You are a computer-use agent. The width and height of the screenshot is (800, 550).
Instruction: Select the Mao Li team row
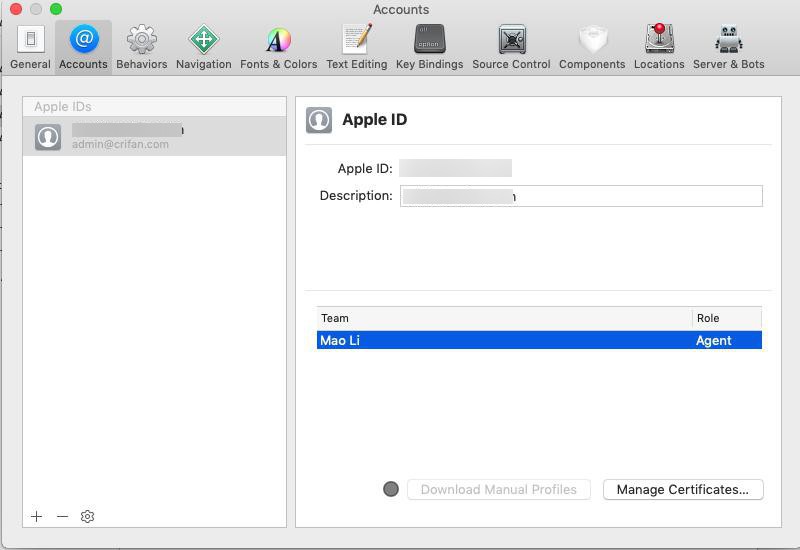[x=539, y=340]
